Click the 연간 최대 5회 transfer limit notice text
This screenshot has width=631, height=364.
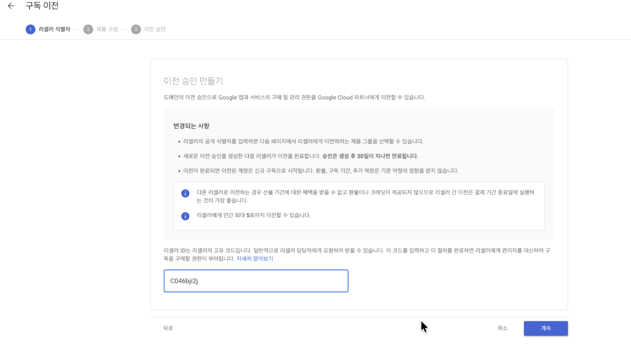254,215
